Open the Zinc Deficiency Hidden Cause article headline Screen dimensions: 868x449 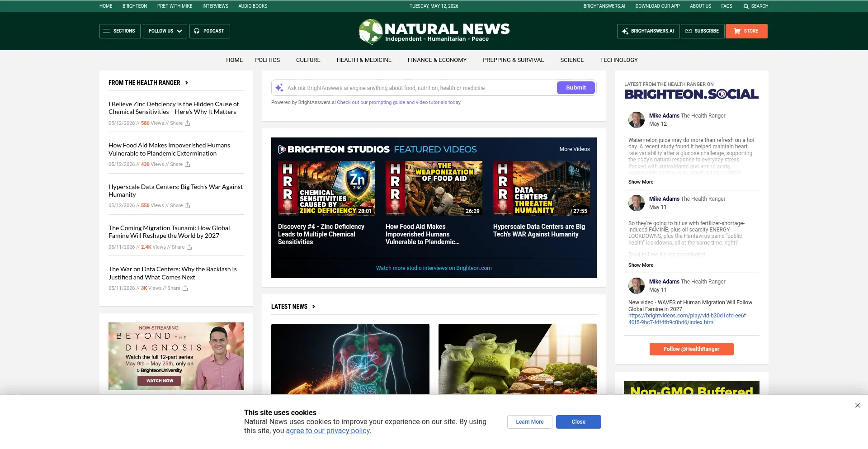point(174,108)
